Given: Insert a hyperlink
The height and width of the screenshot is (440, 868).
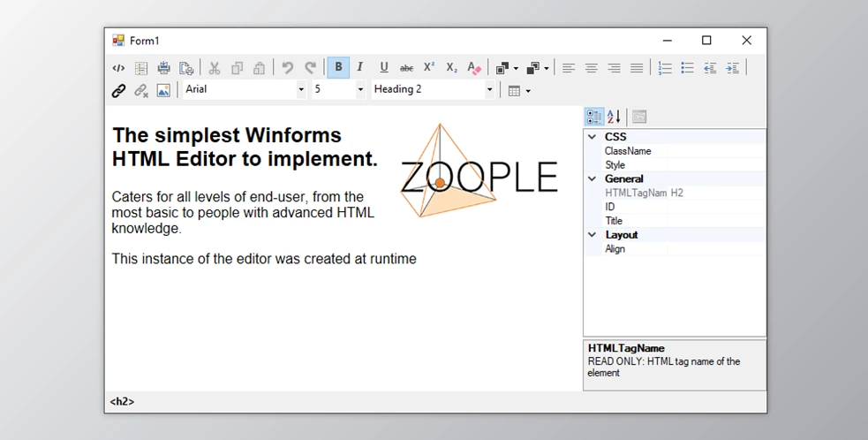Looking at the screenshot, I should (118, 90).
